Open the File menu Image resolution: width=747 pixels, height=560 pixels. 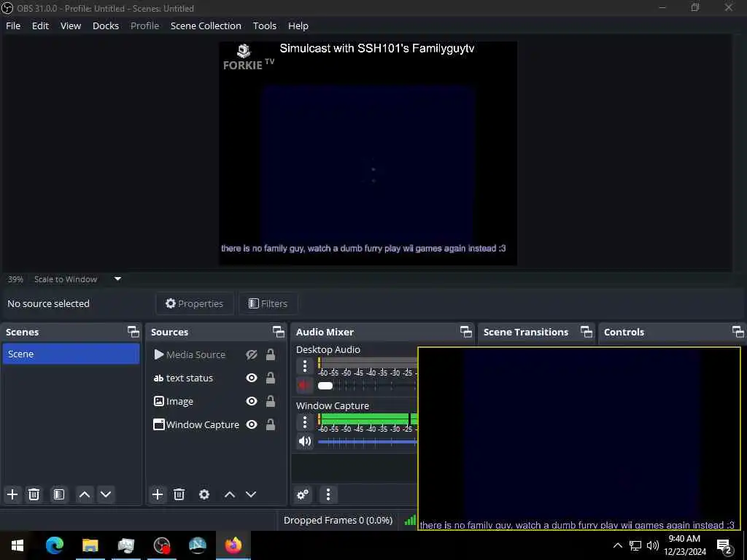tap(13, 26)
